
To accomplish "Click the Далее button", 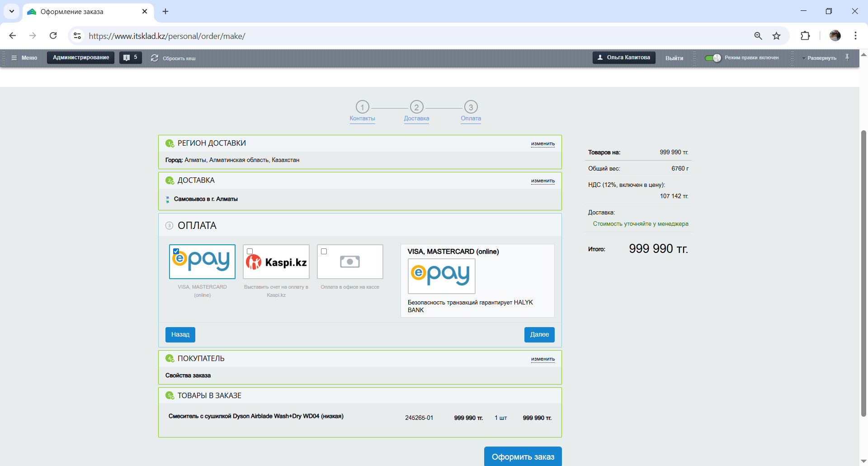I will tap(539, 335).
